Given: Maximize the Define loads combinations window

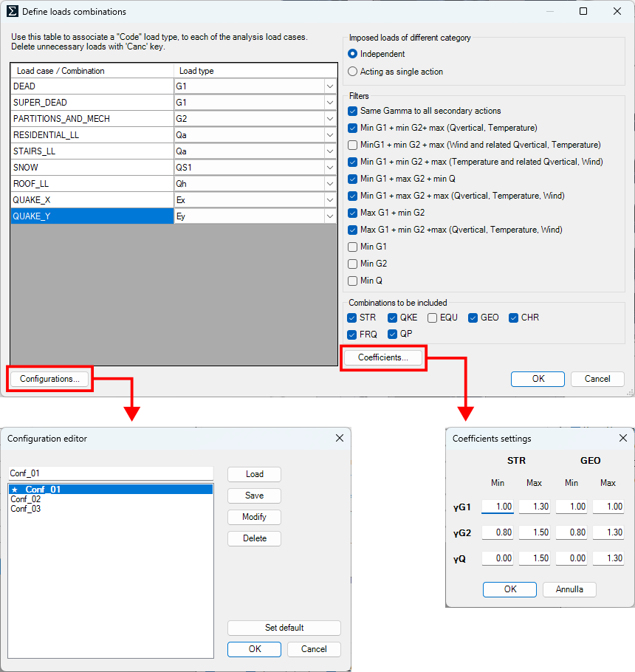Looking at the screenshot, I should pyautogui.click(x=583, y=11).
